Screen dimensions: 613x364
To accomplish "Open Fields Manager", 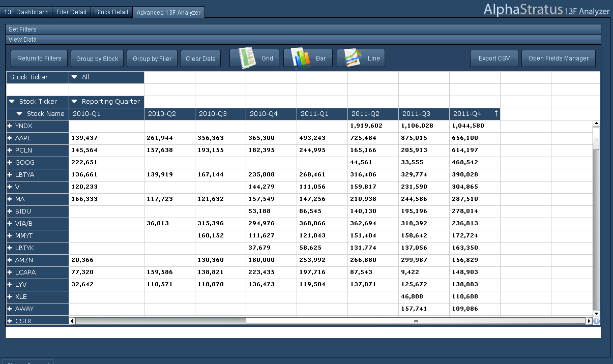I will pyautogui.click(x=559, y=58).
